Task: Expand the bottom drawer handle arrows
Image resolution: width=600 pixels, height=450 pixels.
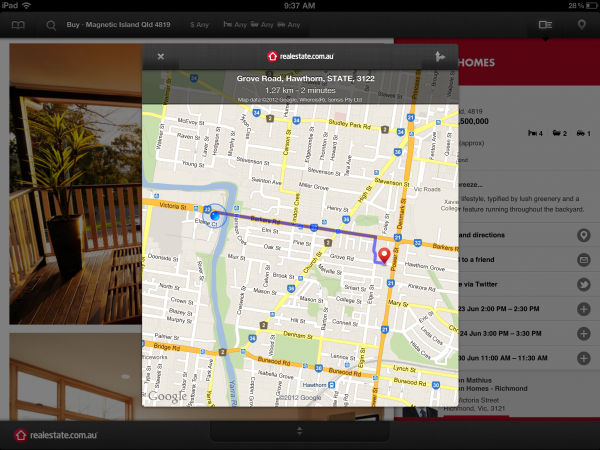Action: point(299,431)
